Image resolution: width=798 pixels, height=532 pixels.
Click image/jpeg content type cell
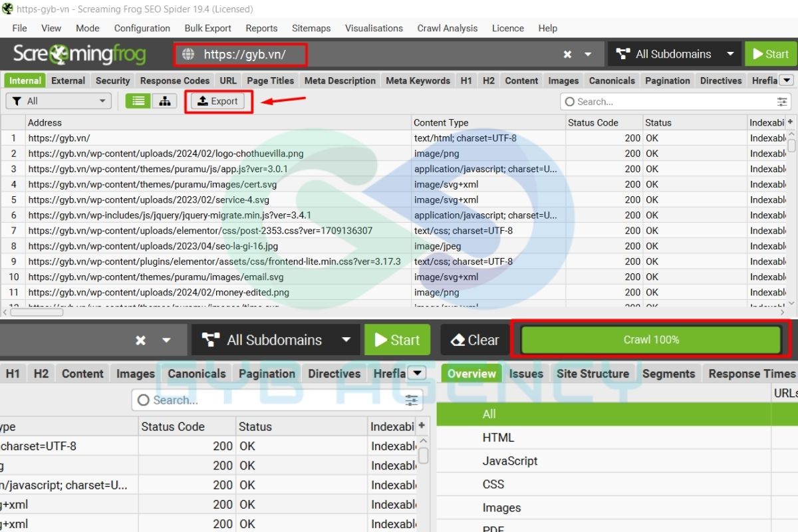488,246
